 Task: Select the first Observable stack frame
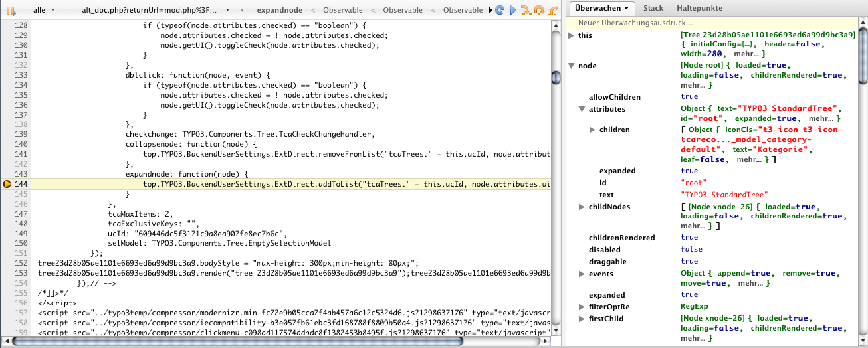point(343,10)
